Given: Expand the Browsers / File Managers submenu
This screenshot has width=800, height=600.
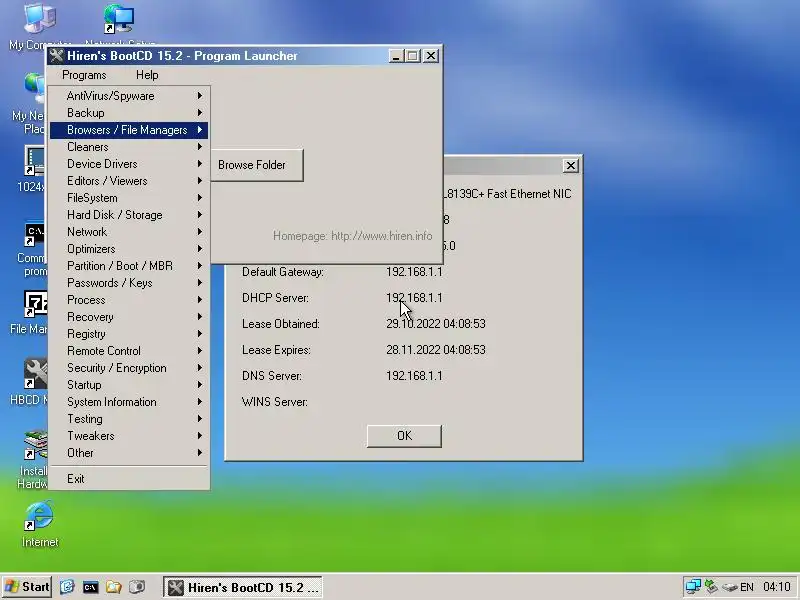Looking at the screenshot, I should [129, 130].
